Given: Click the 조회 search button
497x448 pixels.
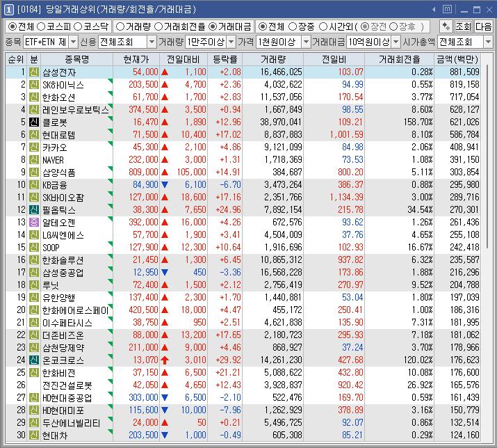Looking at the screenshot, I should [x=463, y=26].
